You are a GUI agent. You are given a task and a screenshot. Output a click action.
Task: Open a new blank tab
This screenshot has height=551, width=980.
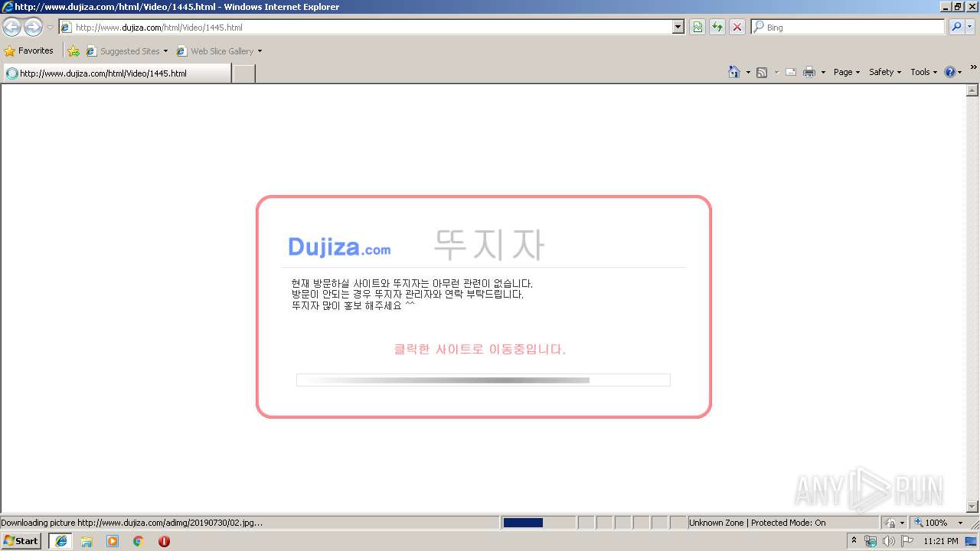[x=243, y=73]
